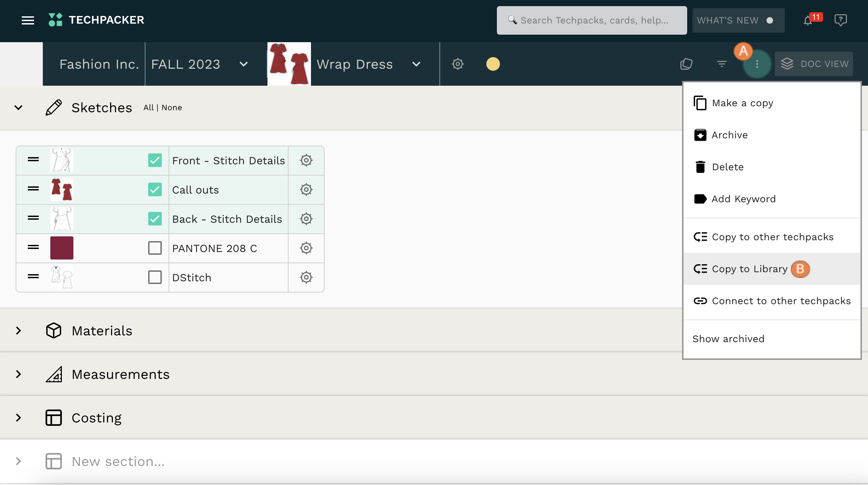Open the Wrap Dress techpack dropdown
The height and width of the screenshot is (485, 868).
(416, 64)
